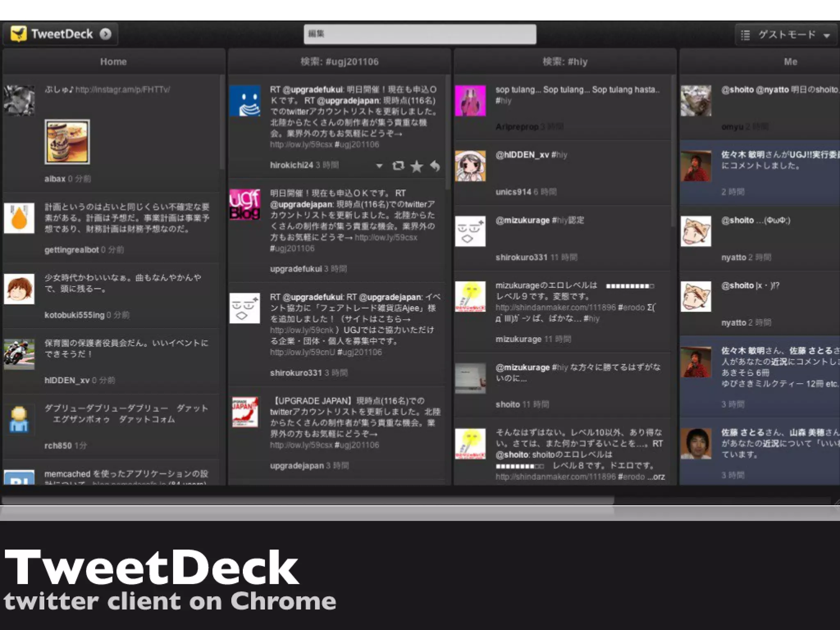This screenshot has width=840, height=630.
Task: Click @mizukurage mention in #hiy認定 tweet
Action: 523,220
